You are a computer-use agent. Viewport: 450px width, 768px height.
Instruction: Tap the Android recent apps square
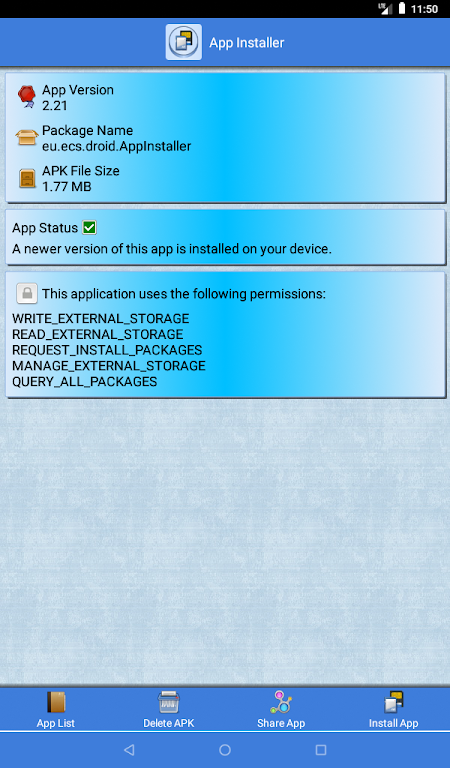coord(321,749)
